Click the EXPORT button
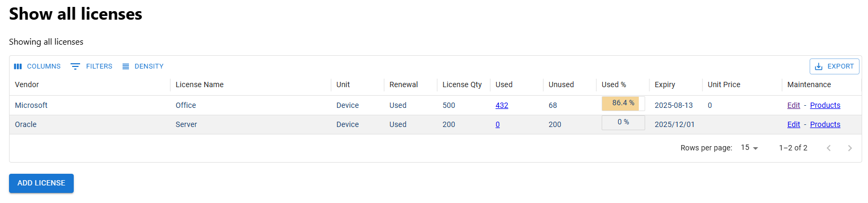868x203 pixels. (835, 66)
